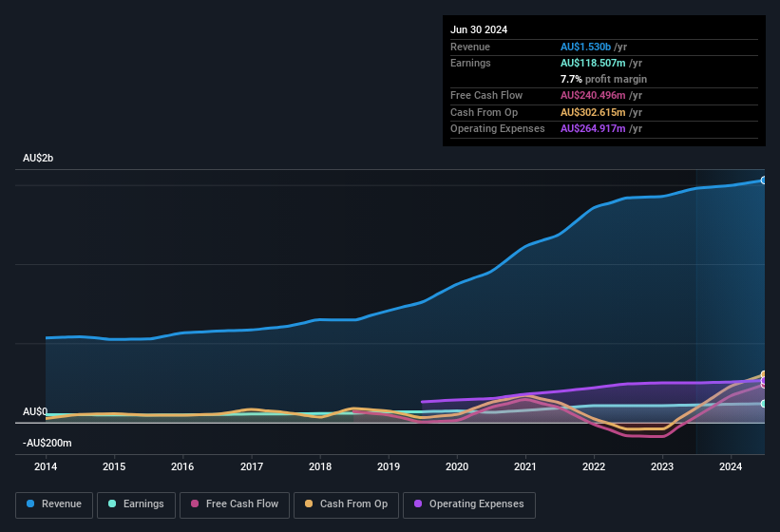The width and height of the screenshot is (780, 532).
Task: Click the 2019 x-axis label
Action: [389, 466]
